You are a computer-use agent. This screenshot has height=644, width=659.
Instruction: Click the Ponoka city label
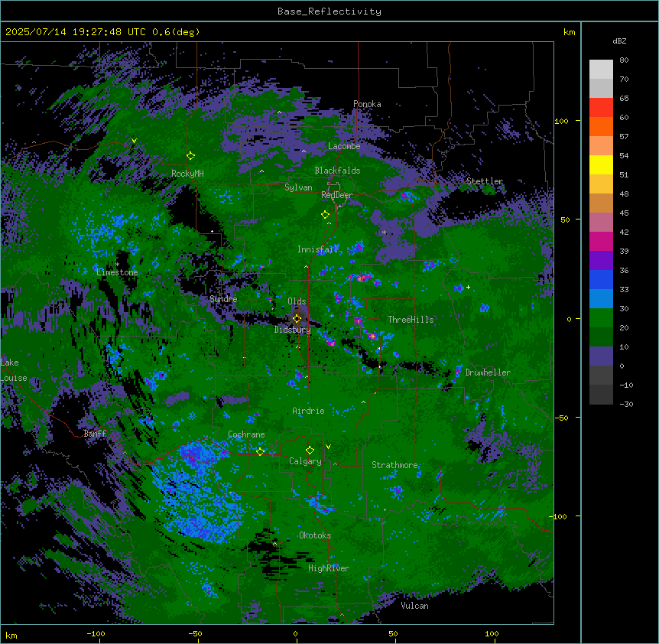pyautogui.click(x=367, y=104)
